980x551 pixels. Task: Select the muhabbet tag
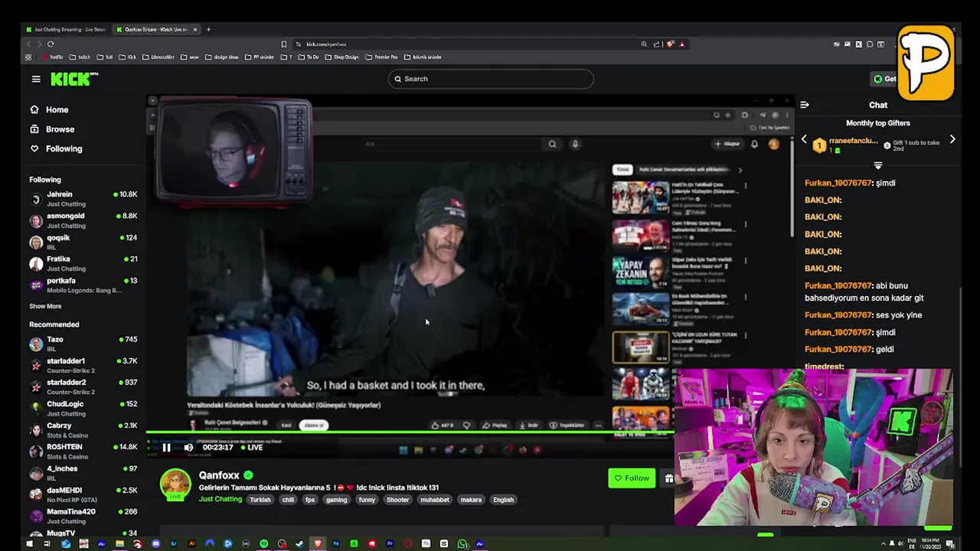pos(435,500)
